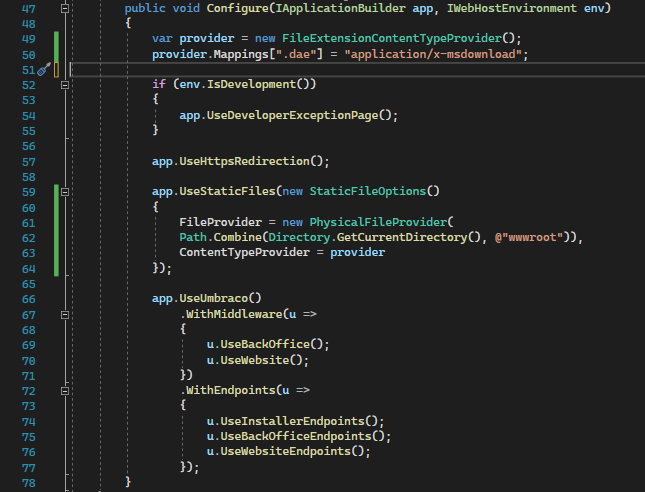Click on u.UseBackOfficeEndpoints() call

tap(296, 436)
